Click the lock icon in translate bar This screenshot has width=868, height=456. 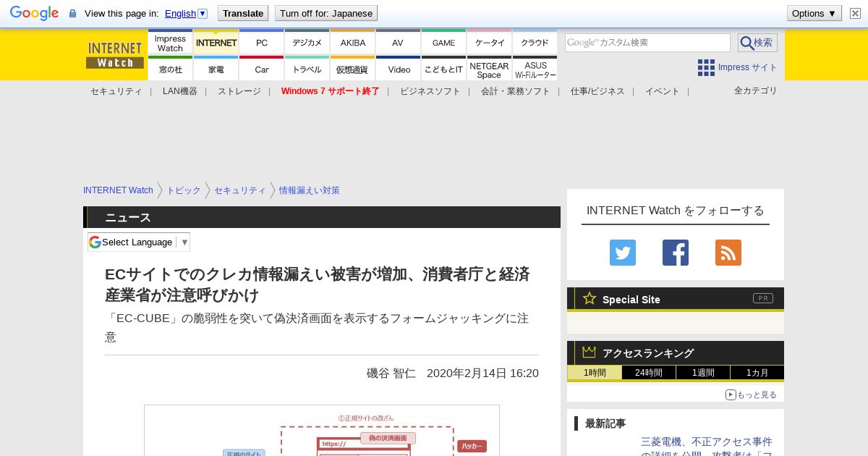(72, 13)
